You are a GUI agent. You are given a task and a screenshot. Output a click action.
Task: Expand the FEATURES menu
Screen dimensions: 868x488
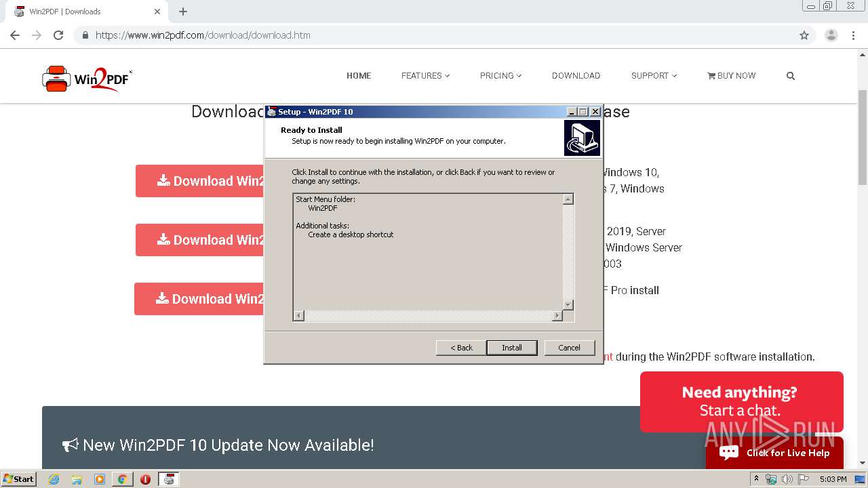[x=425, y=76]
